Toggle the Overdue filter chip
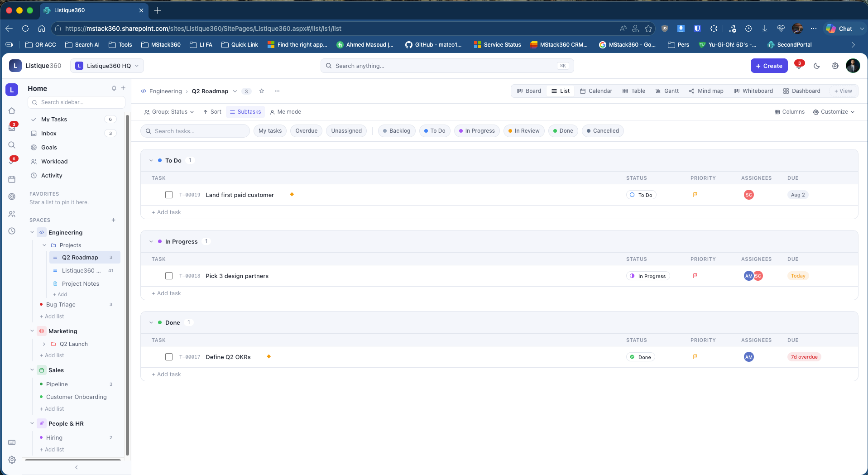This screenshot has height=475, width=868. pos(307,131)
